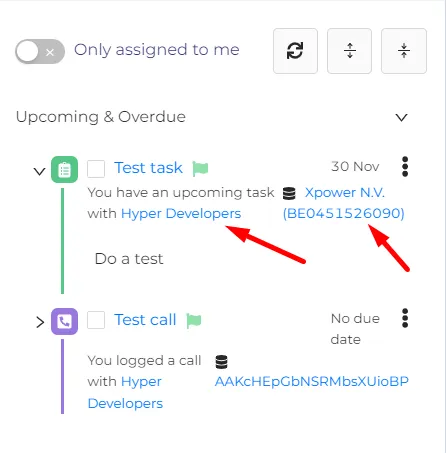Open the Test task link

coord(148,168)
